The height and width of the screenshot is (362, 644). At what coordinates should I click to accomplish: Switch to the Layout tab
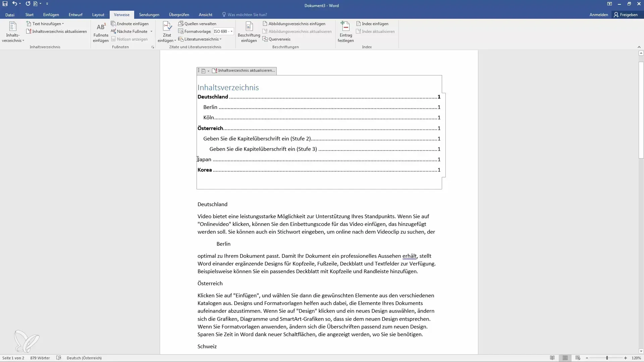pos(98,15)
